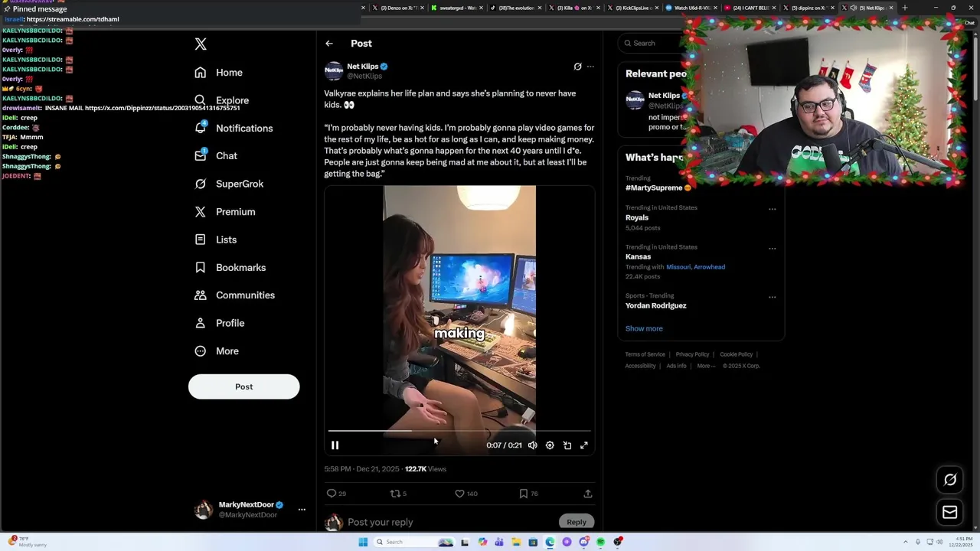
Task: Like the post via heart icon
Action: tap(459, 494)
